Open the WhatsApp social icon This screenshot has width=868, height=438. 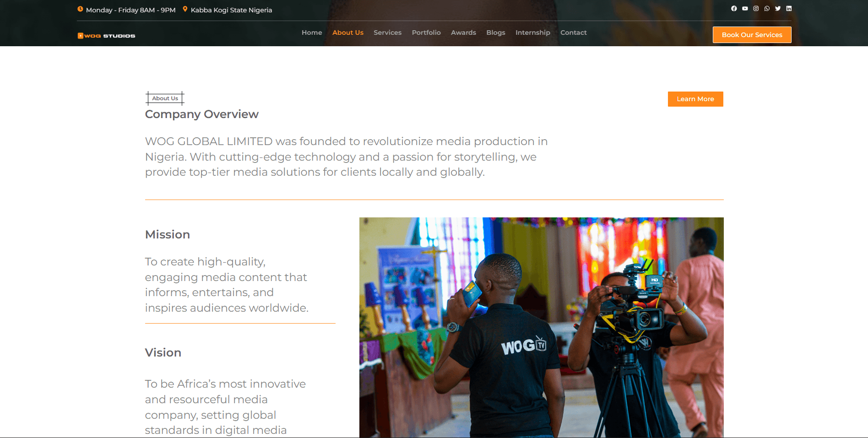click(x=767, y=8)
